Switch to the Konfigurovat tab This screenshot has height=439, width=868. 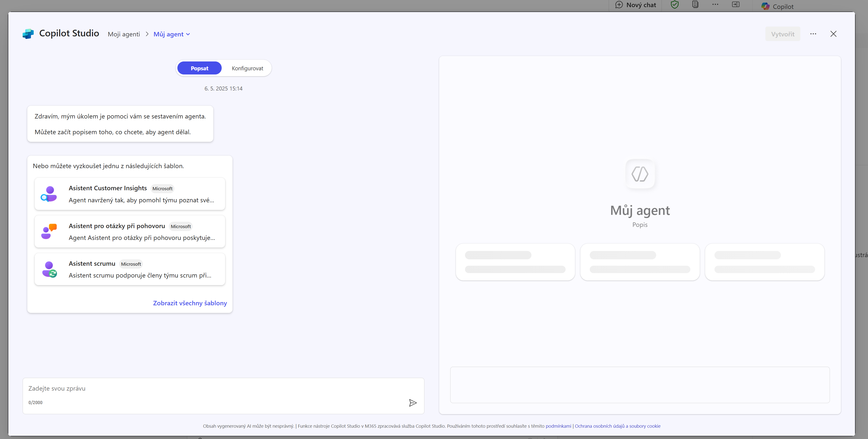click(247, 68)
